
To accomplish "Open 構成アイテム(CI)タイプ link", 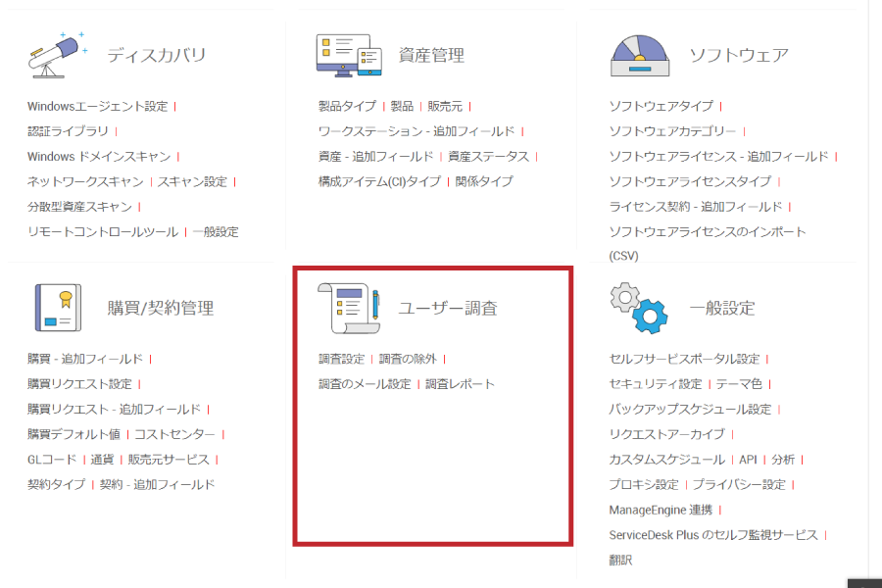I will click(379, 181).
